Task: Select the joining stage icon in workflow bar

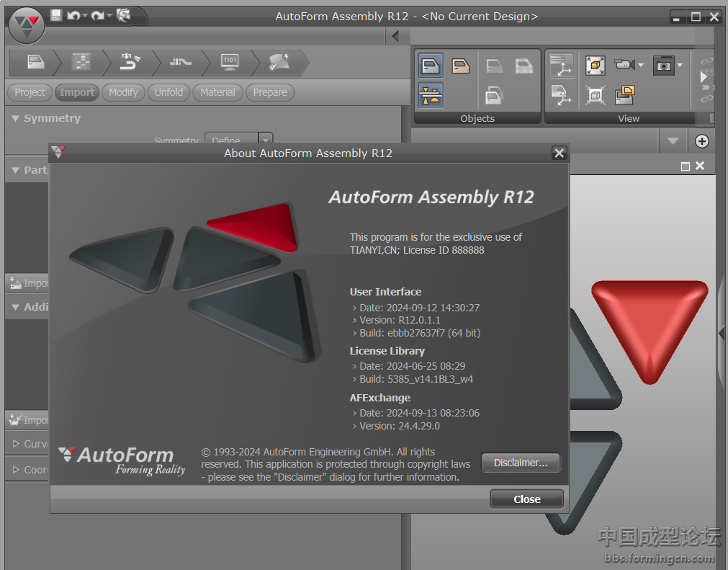Action: click(x=181, y=62)
